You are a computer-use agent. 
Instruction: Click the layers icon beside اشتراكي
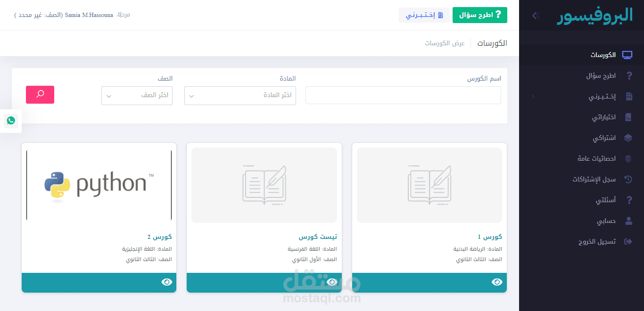pyautogui.click(x=628, y=138)
